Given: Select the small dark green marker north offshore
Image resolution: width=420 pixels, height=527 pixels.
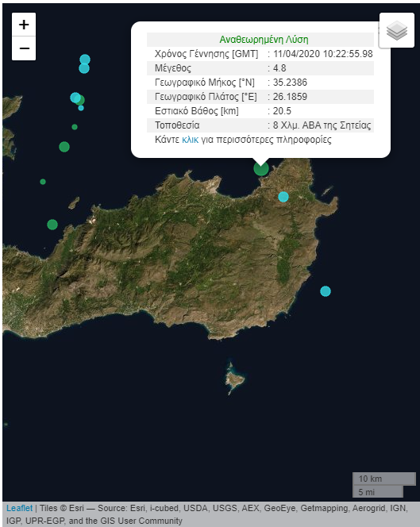Looking at the screenshot, I should pos(75,127).
